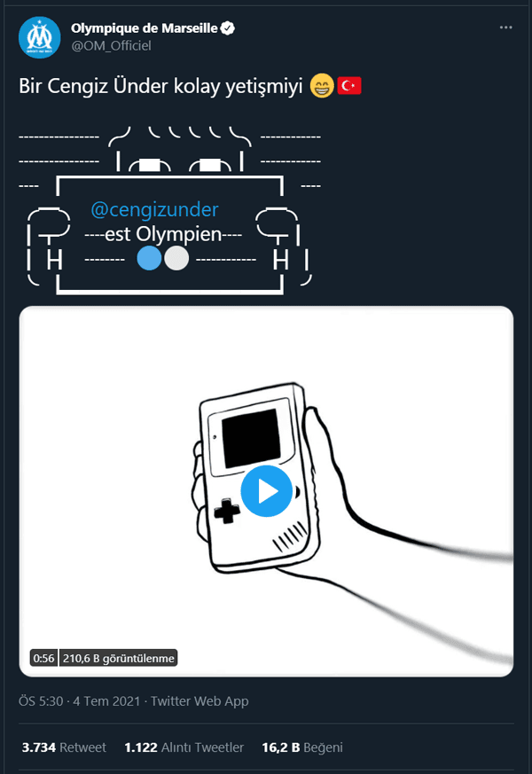532x774 pixels.
Task: Click the white circle emoji
Action: pyautogui.click(x=176, y=258)
